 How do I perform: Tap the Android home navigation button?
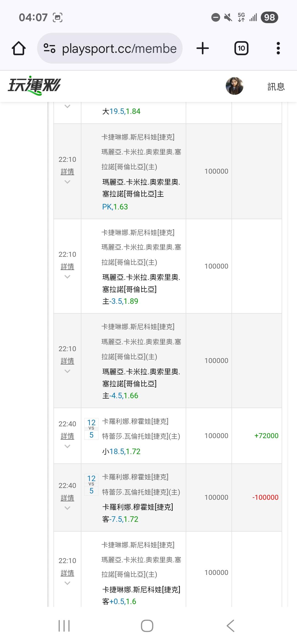(x=147, y=626)
